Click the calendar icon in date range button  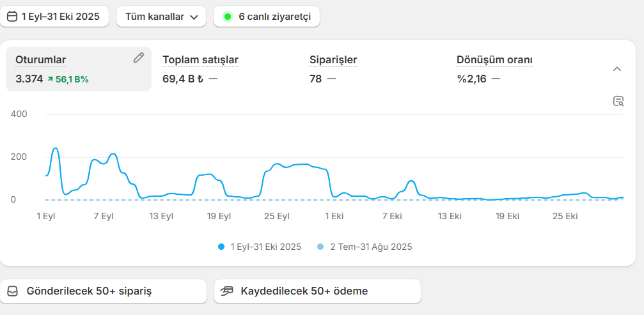(12, 17)
